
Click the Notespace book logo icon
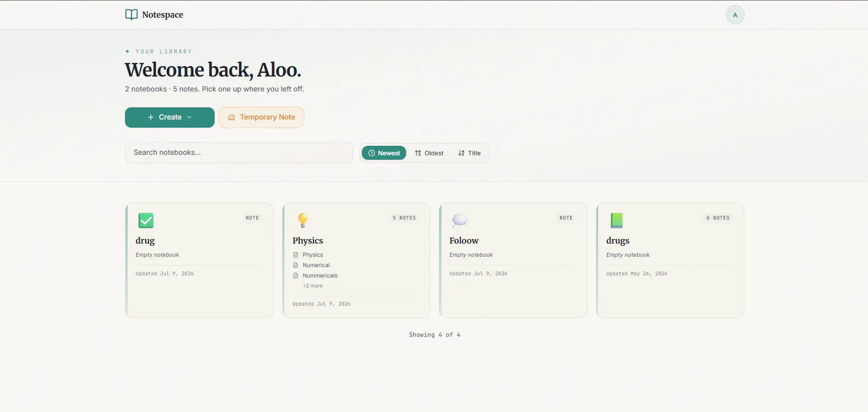(131, 14)
